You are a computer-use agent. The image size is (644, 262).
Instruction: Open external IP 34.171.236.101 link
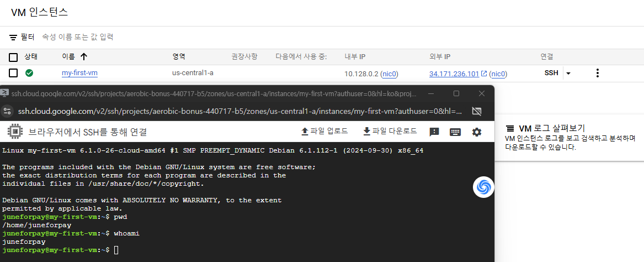pos(454,74)
